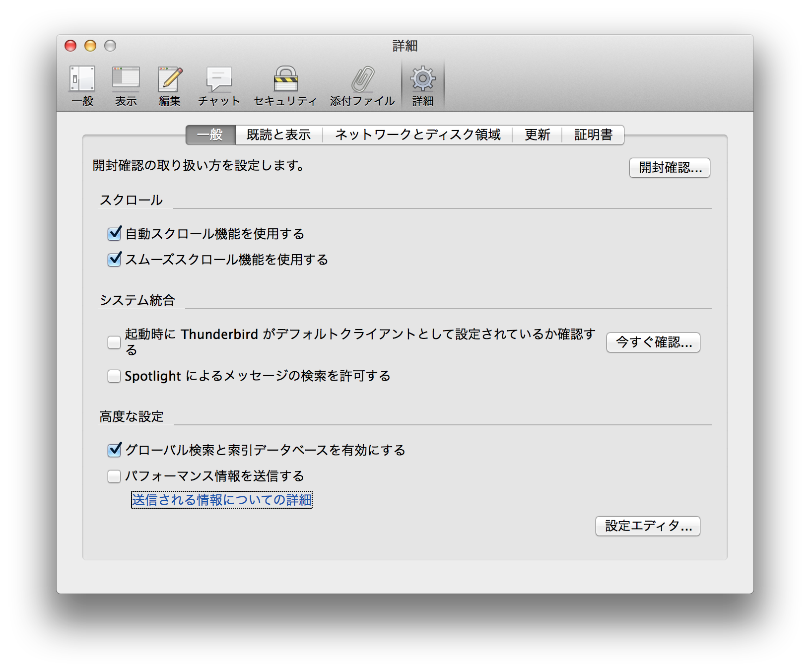Screen dimensions: 810x672
Task: Enable Thunderbird default client check at startup
Action: [114, 342]
